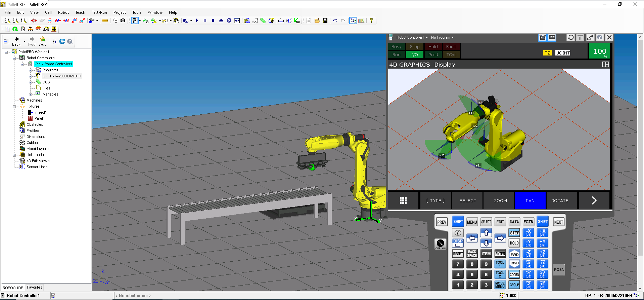The image size is (644, 300).
Task: Click the Save cell disk icon
Action: tap(325, 21)
